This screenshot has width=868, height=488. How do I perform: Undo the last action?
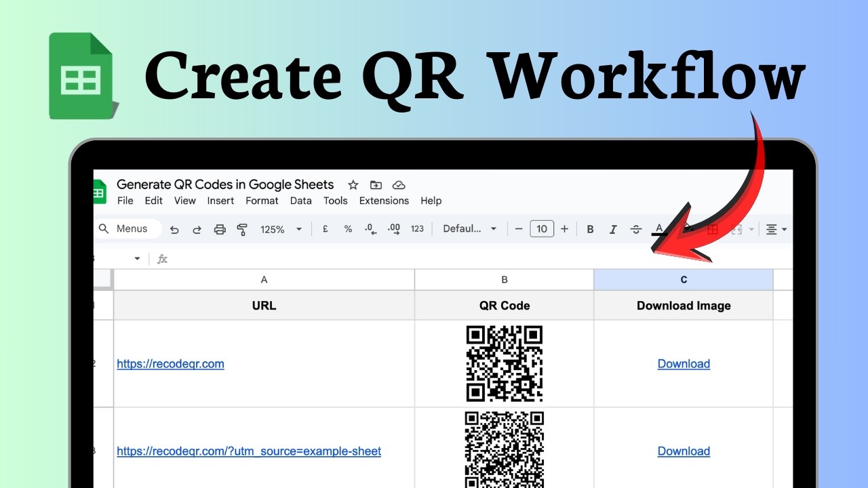174,229
